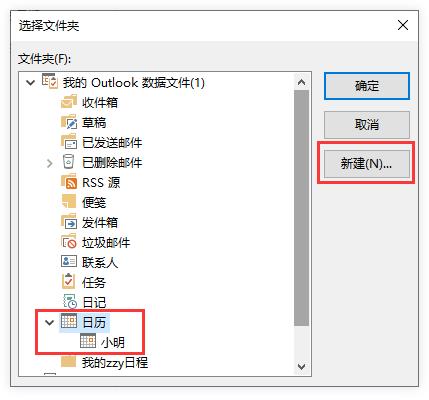Screen dimensions: 429x400
Task: Collapse the 我的 Outlook 数据文件 root node
Action: [x=30, y=82]
